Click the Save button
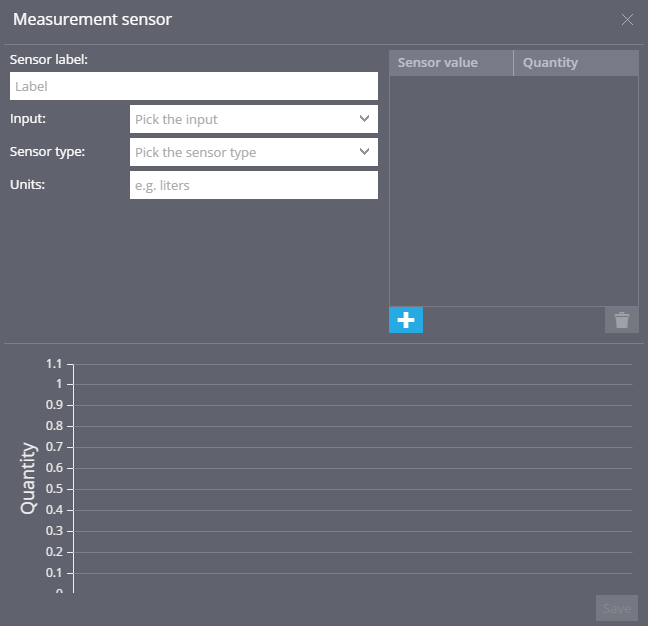The image size is (648, 626). coord(617,608)
